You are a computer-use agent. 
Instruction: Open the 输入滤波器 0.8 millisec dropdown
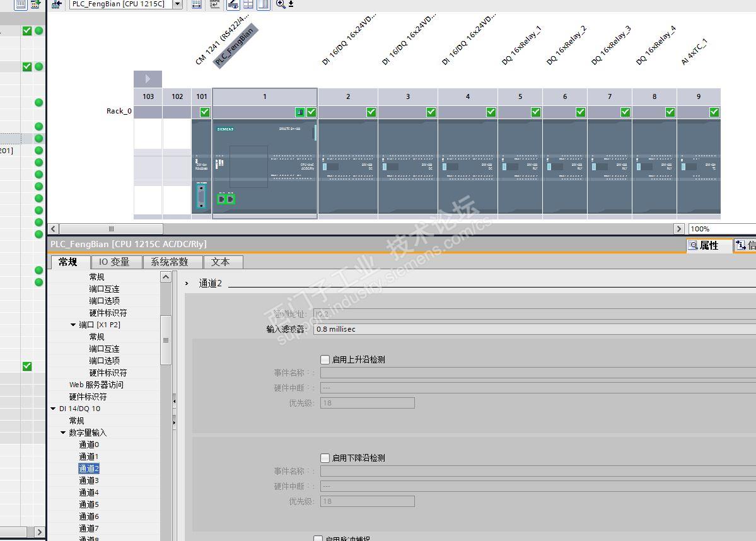(534, 329)
